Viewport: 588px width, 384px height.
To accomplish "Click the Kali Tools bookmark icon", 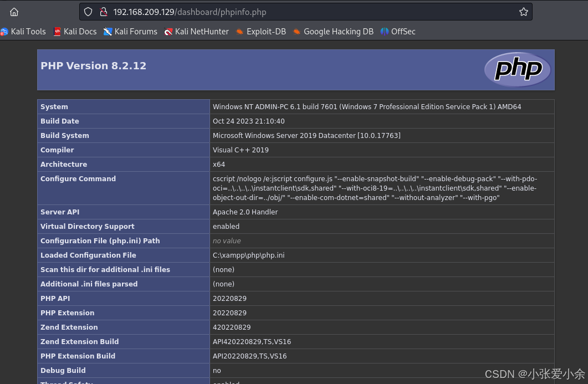I will click(4, 32).
